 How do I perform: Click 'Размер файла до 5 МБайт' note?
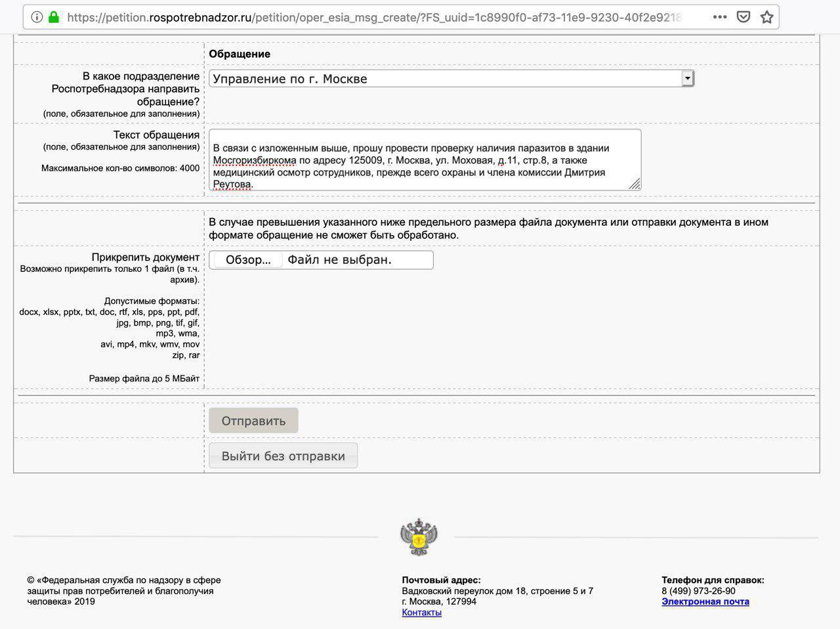(x=144, y=378)
